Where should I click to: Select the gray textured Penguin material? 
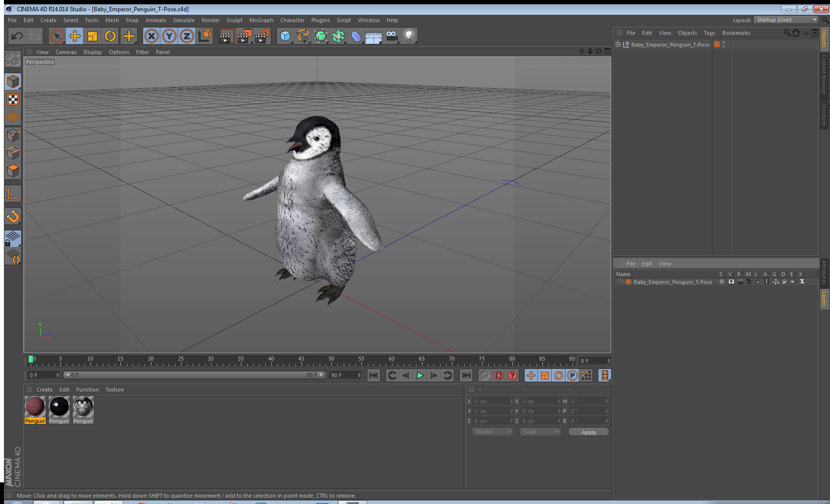pyautogui.click(x=83, y=406)
